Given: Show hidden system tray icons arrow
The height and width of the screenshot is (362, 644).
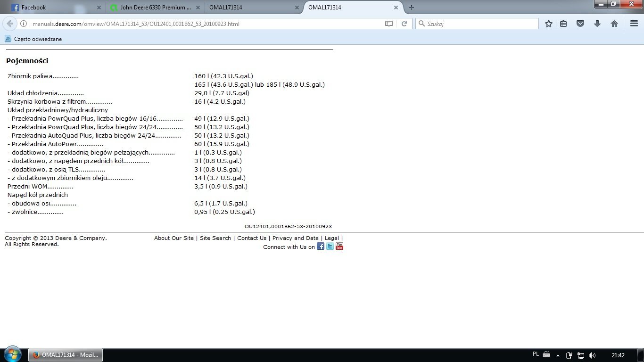Looking at the screenshot, I should (558, 355).
